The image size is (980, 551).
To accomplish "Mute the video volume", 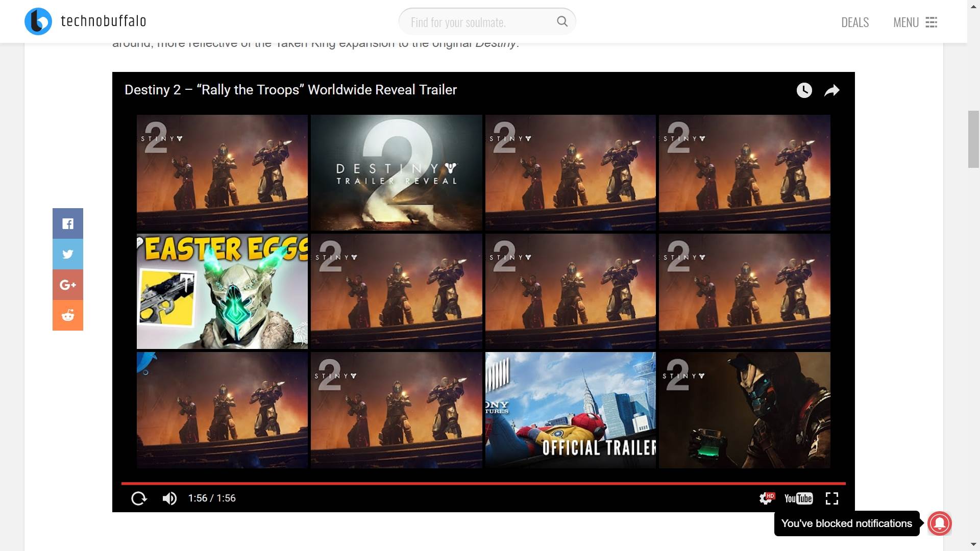I will click(169, 498).
